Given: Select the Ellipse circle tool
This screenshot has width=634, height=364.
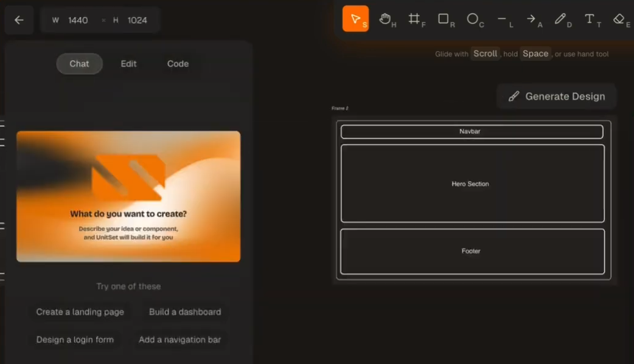Looking at the screenshot, I should pyautogui.click(x=473, y=19).
